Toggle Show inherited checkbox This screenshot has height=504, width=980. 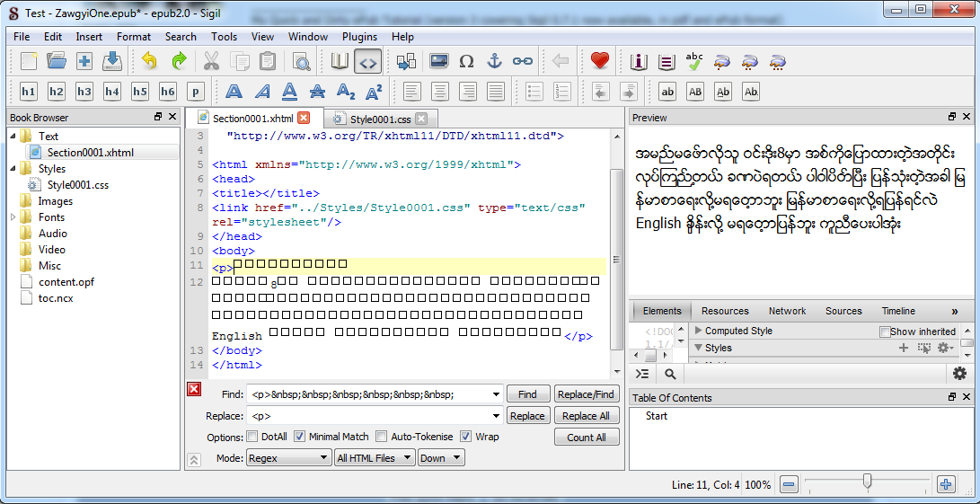[885, 332]
